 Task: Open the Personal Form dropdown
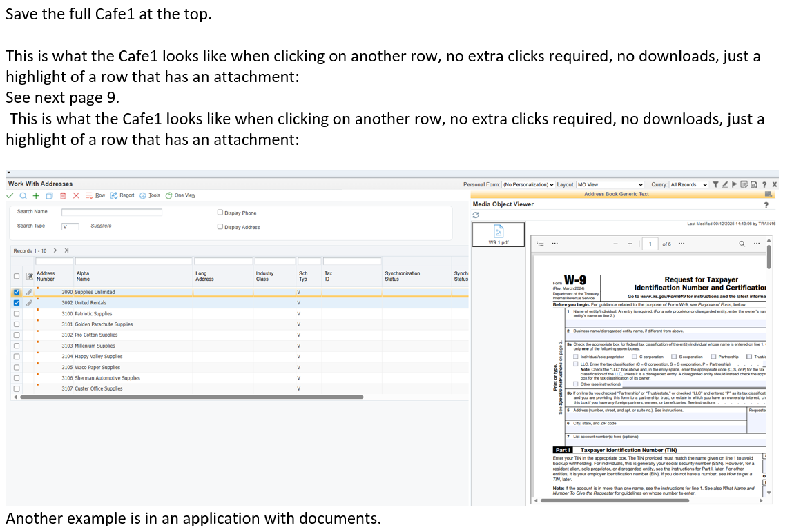coord(528,184)
